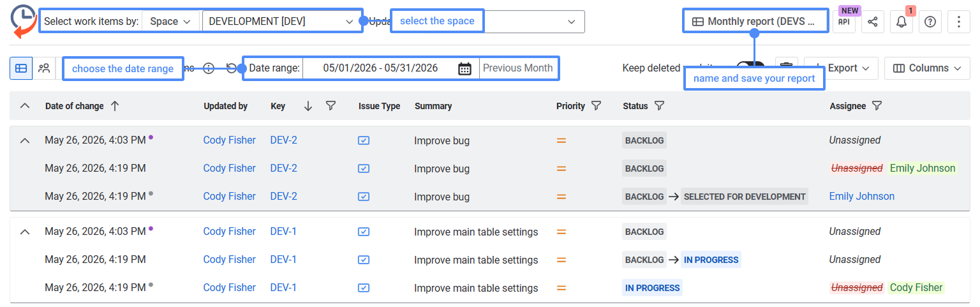Click highlighted Cody Fisher new assignee value
The image size is (980, 307).
tap(916, 288)
